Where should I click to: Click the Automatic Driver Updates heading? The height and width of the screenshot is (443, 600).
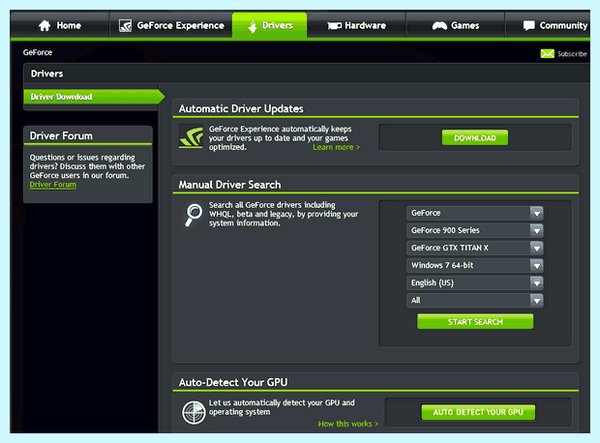(x=241, y=109)
